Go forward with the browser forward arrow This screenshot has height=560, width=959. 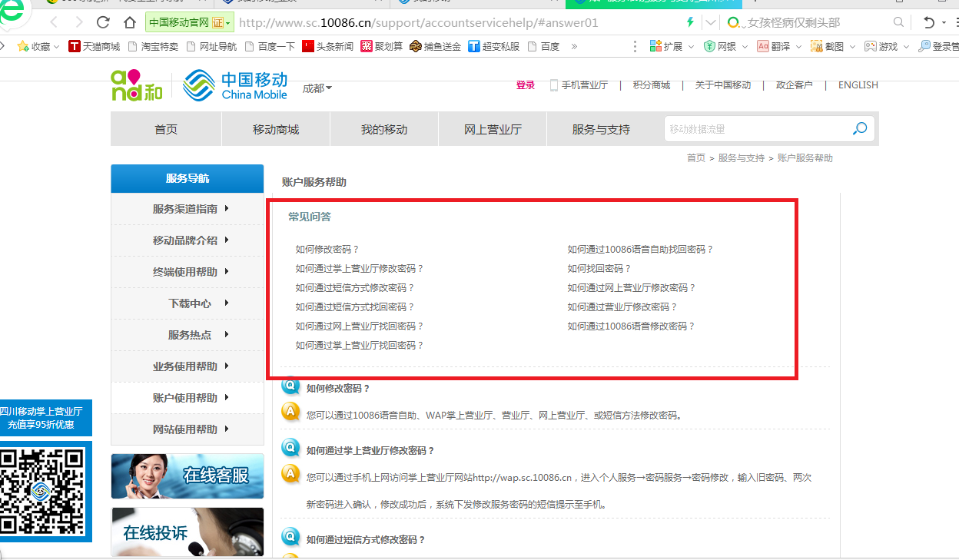click(x=78, y=22)
